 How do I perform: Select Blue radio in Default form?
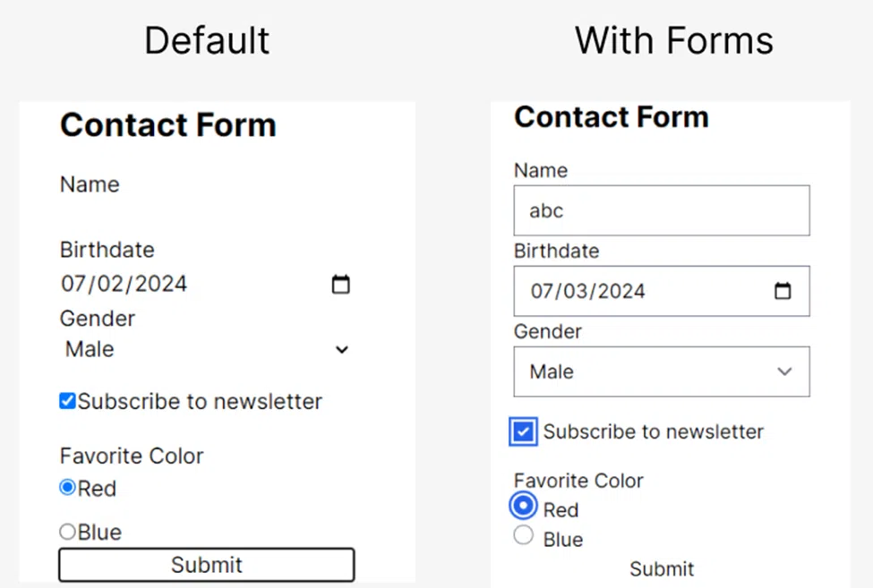click(x=67, y=532)
